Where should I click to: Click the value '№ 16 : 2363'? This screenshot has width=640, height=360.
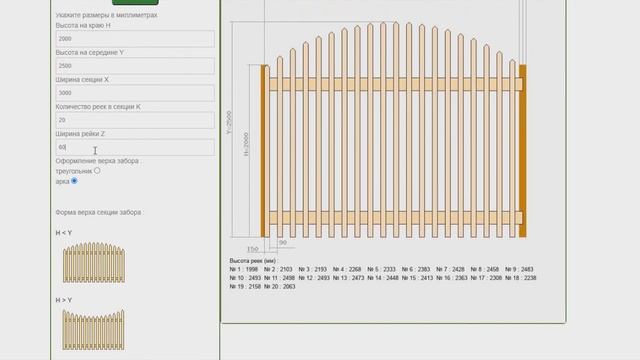[452, 278]
